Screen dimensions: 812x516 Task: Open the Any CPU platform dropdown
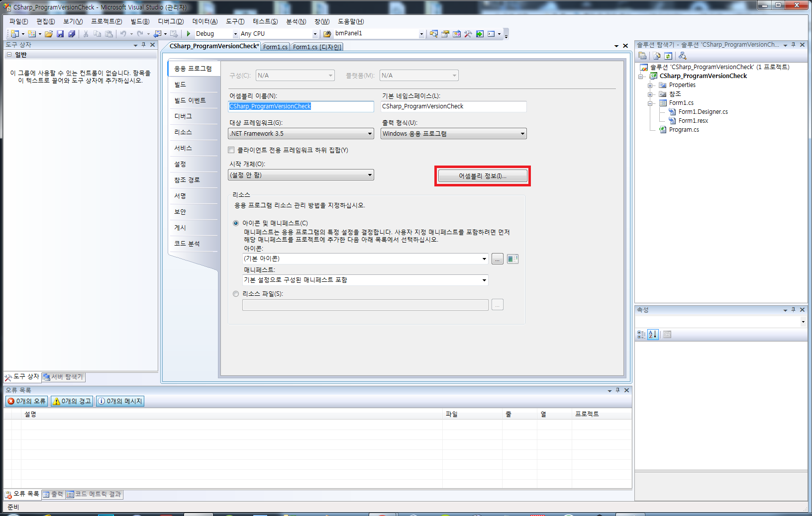coord(314,34)
